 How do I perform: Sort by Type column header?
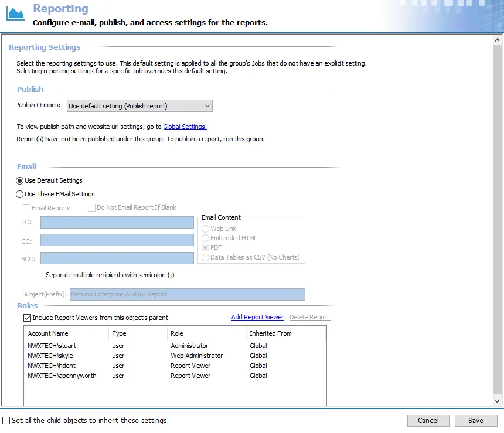(138, 333)
